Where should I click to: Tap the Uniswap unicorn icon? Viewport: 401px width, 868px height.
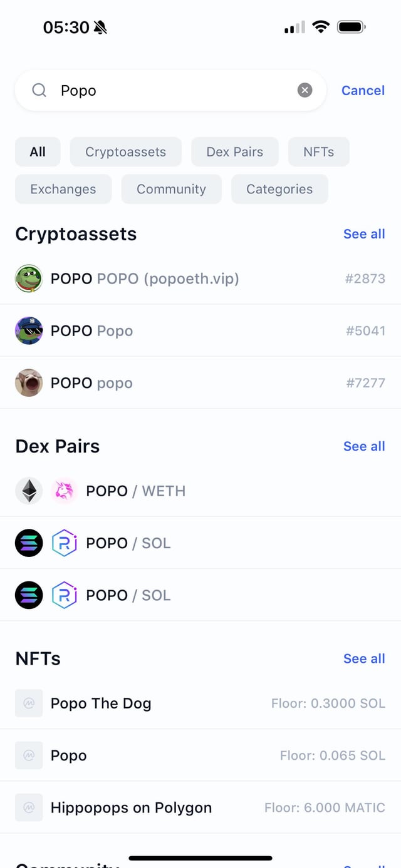(x=64, y=491)
